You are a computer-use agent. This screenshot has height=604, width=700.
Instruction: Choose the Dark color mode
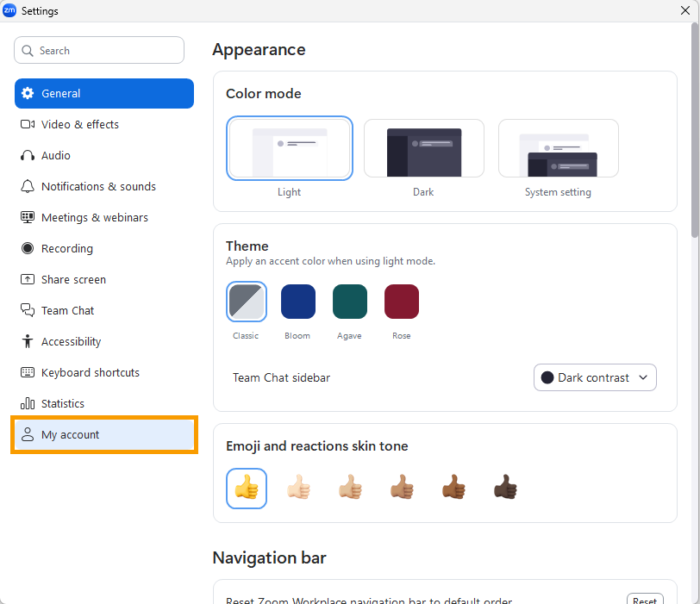[x=423, y=149]
